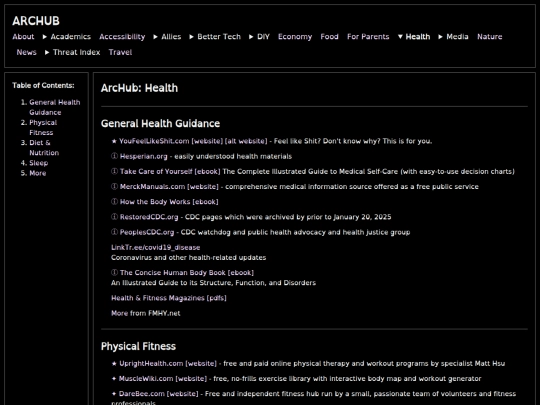Click the info icon beside How the Body Works

tap(114, 202)
